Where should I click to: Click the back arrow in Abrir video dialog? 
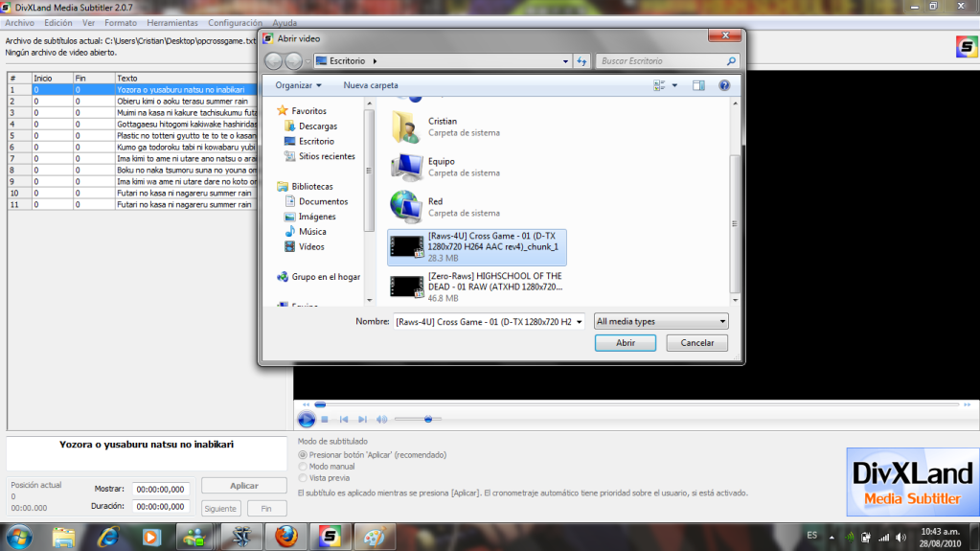tap(273, 60)
